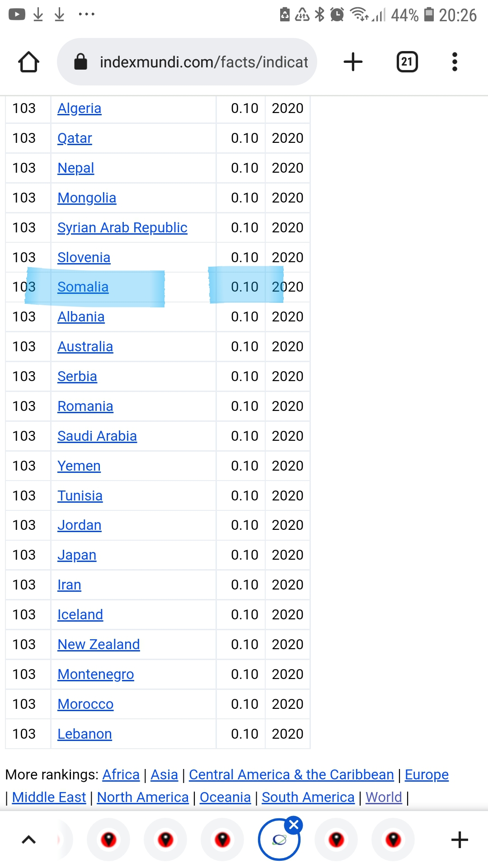Open the tab switcher showing 21 tabs

tap(407, 62)
